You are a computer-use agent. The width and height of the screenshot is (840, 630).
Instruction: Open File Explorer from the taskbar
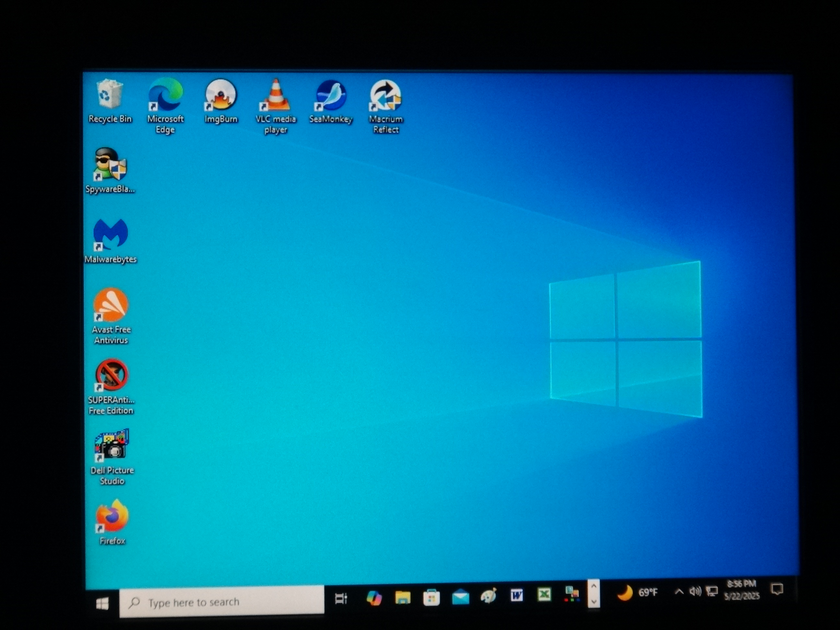click(402, 598)
